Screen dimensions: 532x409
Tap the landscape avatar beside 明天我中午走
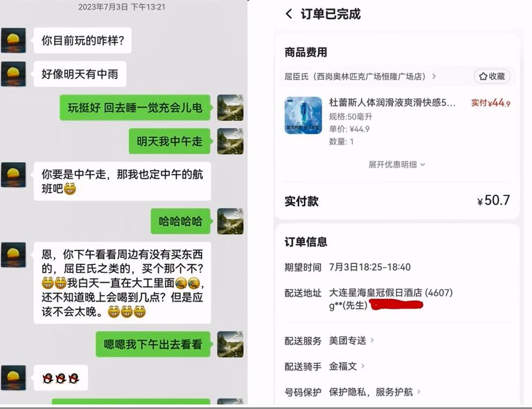pyautogui.click(x=230, y=141)
